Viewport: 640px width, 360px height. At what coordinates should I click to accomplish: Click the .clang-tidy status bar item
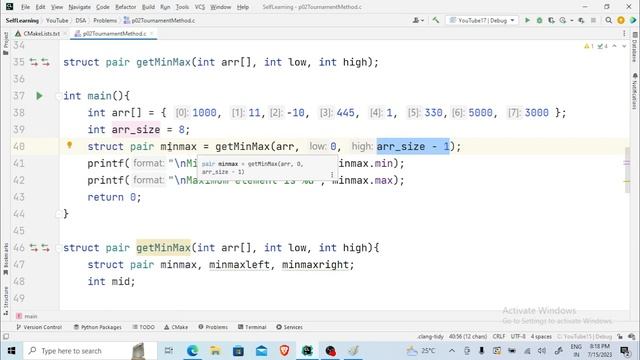pos(431,337)
